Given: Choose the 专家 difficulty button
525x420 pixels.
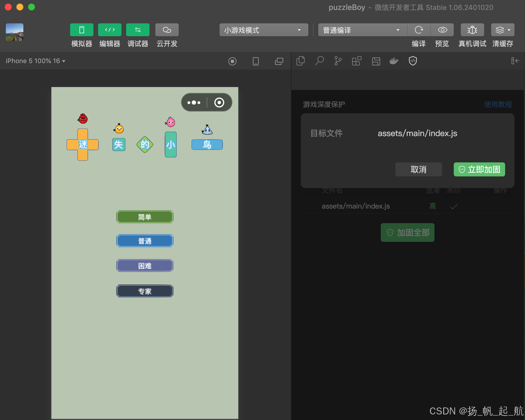Looking at the screenshot, I should click(x=145, y=291).
